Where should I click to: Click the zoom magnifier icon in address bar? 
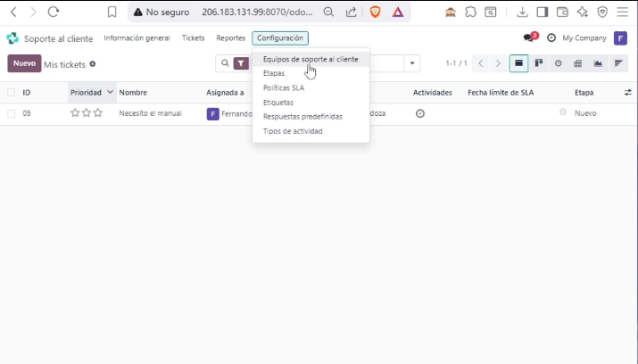(x=328, y=12)
